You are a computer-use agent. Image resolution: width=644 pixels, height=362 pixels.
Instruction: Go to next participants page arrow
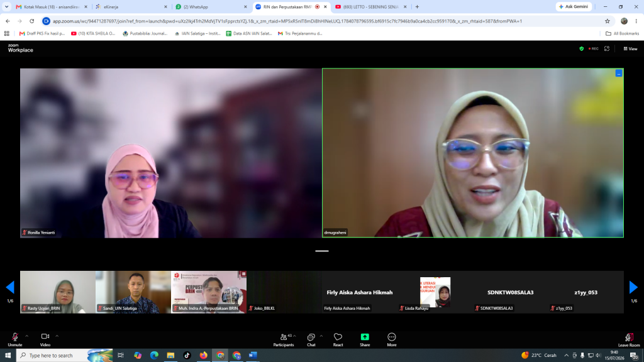[633, 287]
